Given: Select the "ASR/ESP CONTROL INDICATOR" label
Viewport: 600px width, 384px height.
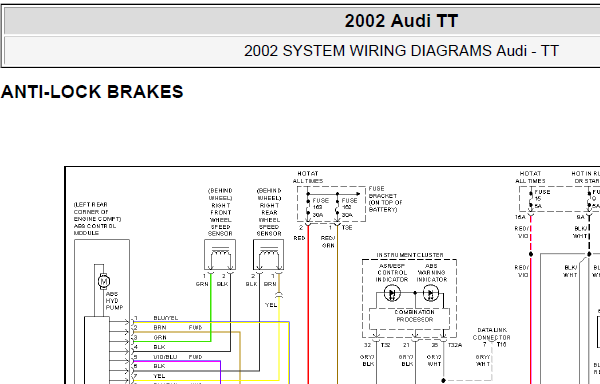Looking at the screenshot, I should [392, 273].
